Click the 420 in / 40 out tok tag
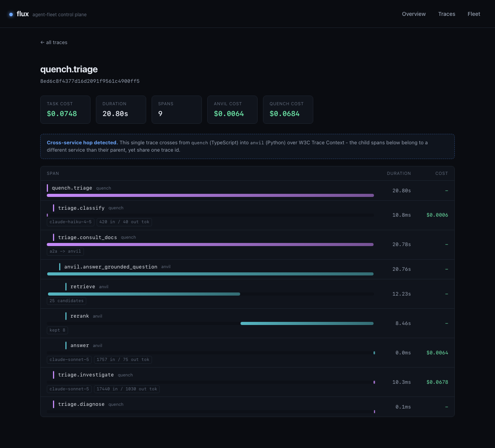 124,222
